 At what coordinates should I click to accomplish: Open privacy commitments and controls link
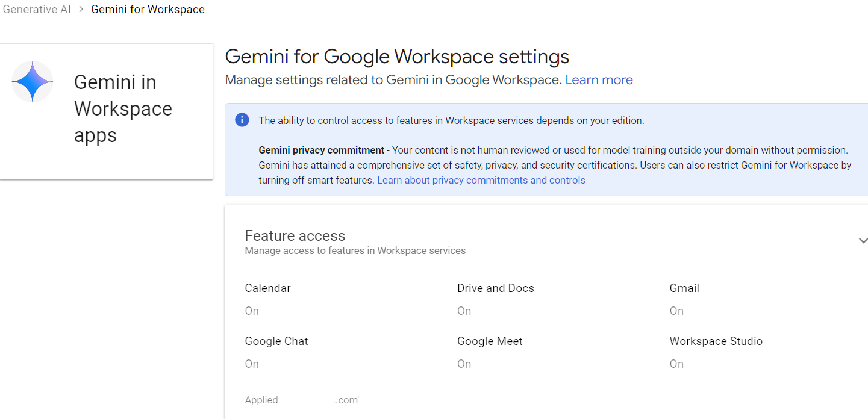481,179
